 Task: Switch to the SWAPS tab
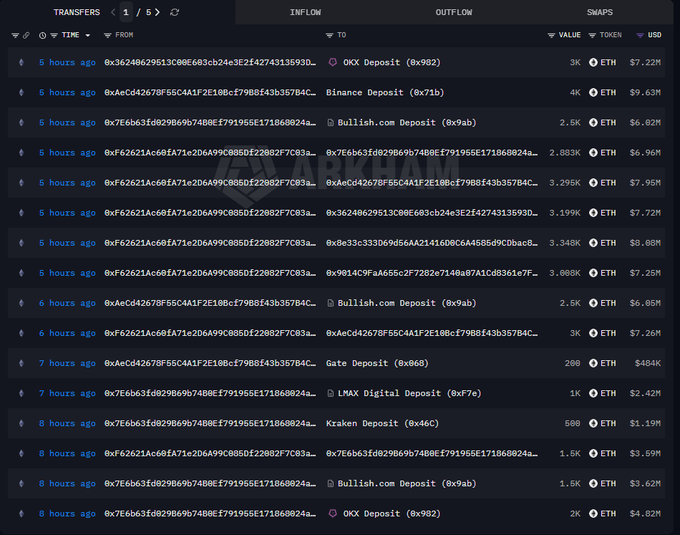coord(600,12)
